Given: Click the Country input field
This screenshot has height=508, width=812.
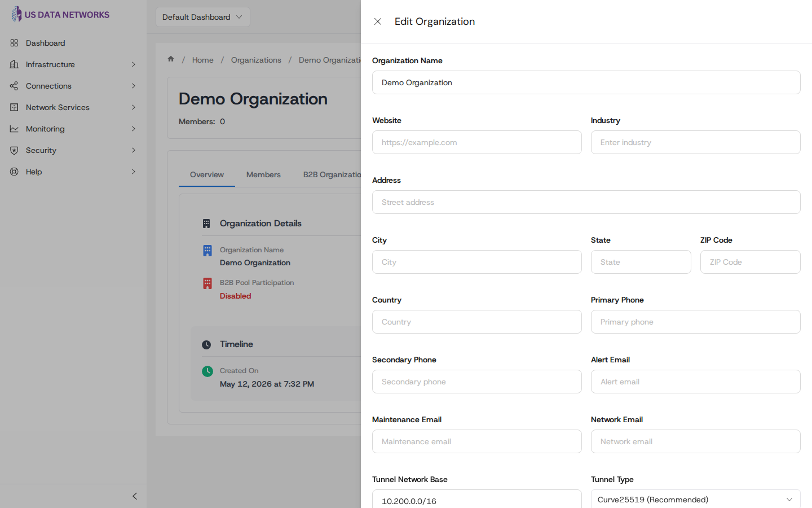Looking at the screenshot, I should click(477, 322).
